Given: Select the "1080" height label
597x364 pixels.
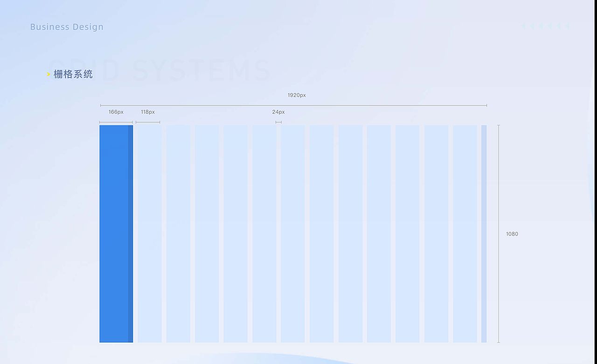Looking at the screenshot, I should tap(512, 234).
